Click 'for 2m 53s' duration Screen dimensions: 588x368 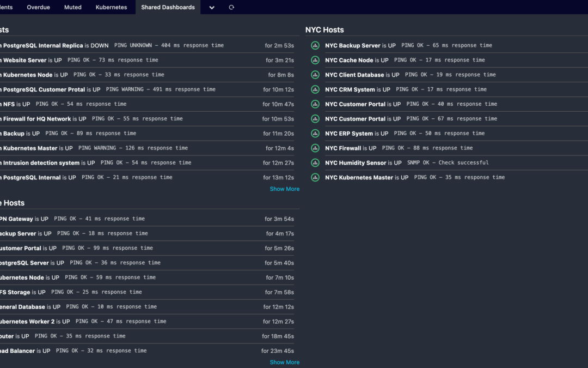[279, 45]
